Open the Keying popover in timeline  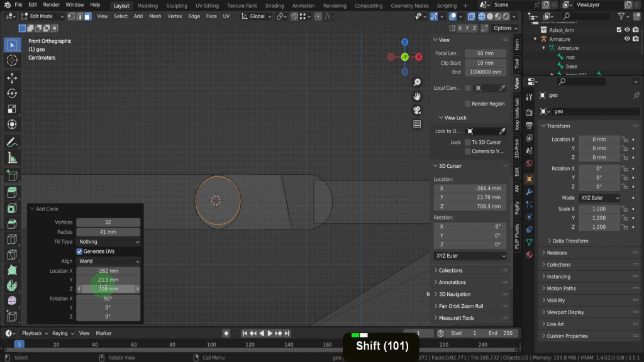(61, 333)
